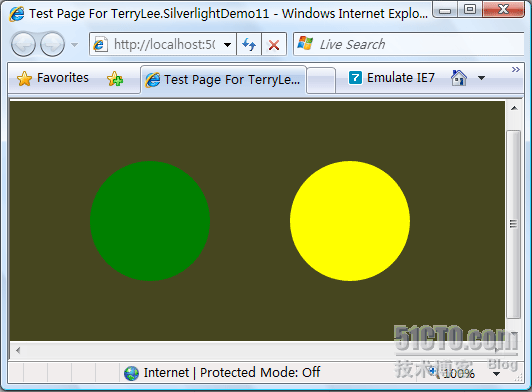Viewport: 532px width, 392px height.
Task: Minimize the Internet Explorer window
Action: point(445,10)
